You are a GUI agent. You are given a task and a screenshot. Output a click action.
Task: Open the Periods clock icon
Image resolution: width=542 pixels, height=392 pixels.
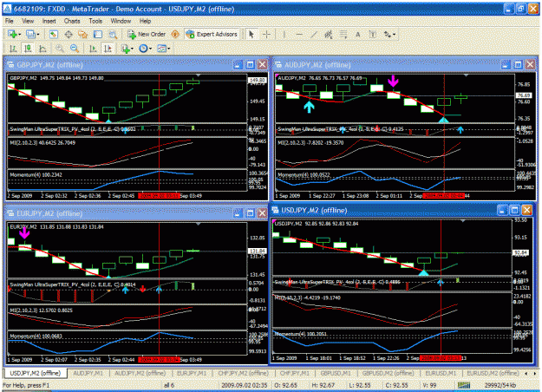pyautogui.click(x=143, y=49)
